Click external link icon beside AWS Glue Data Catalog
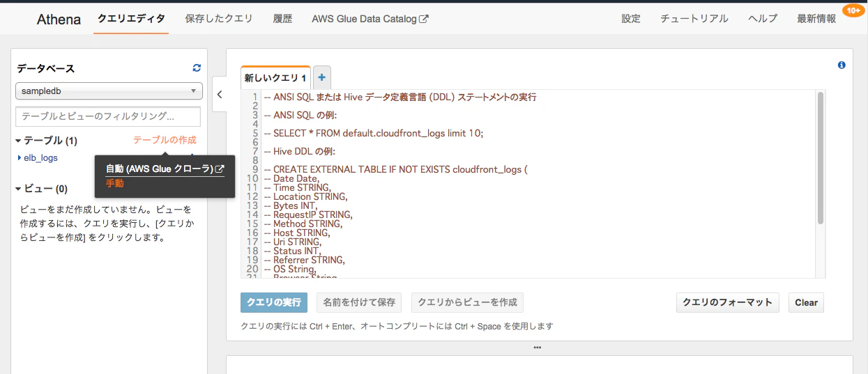The height and width of the screenshot is (374, 868). coord(424,20)
